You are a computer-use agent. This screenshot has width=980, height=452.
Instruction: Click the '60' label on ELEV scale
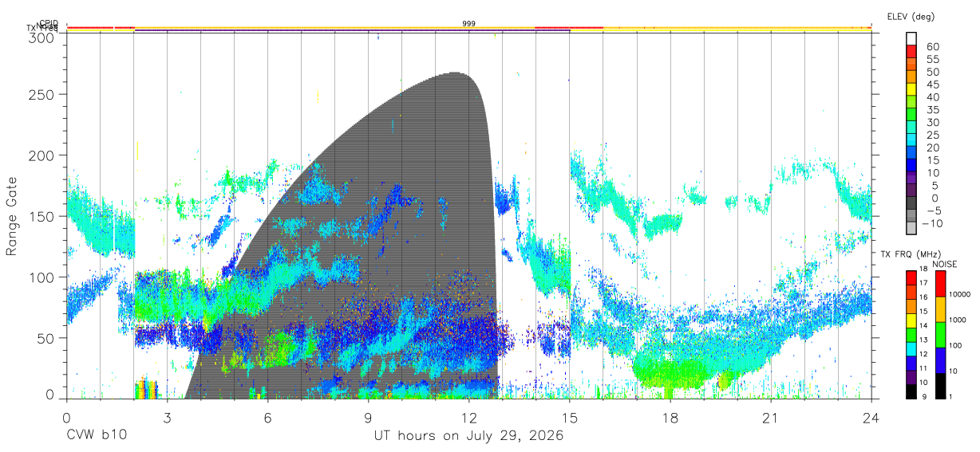coord(932,47)
